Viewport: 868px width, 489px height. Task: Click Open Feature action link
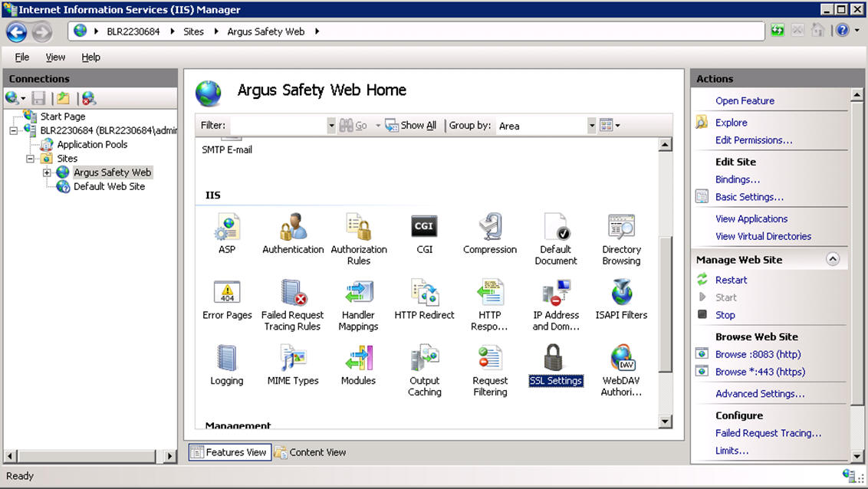(x=745, y=100)
